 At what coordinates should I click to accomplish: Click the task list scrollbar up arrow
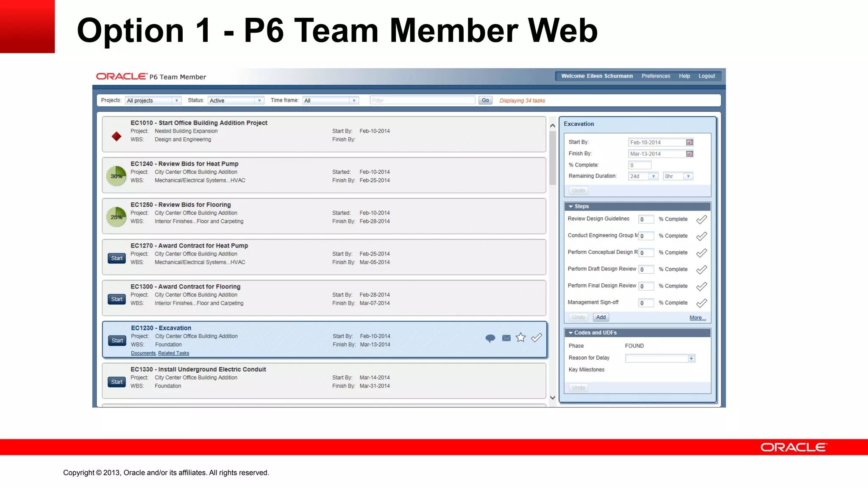point(552,126)
